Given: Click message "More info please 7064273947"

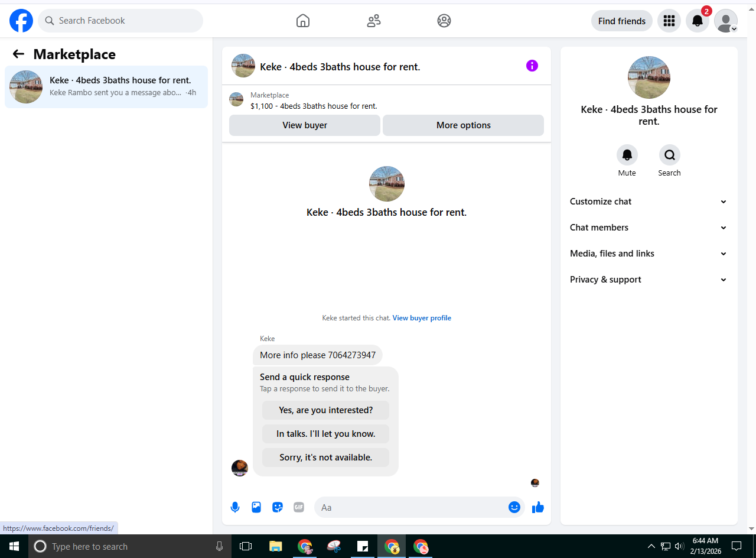Looking at the screenshot, I should pyautogui.click(x=318, y=355).
